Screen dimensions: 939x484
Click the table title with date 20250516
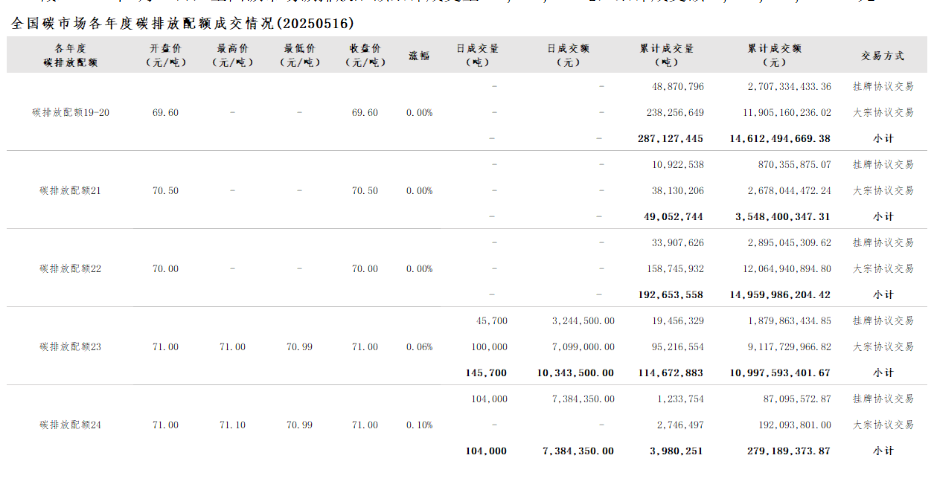(182, 23)
